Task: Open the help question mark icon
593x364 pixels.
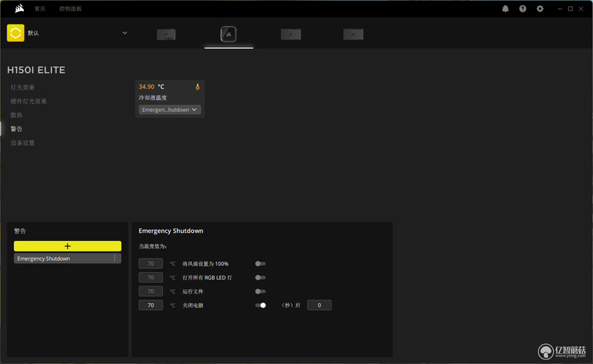Action: click(x=523, y=9)
